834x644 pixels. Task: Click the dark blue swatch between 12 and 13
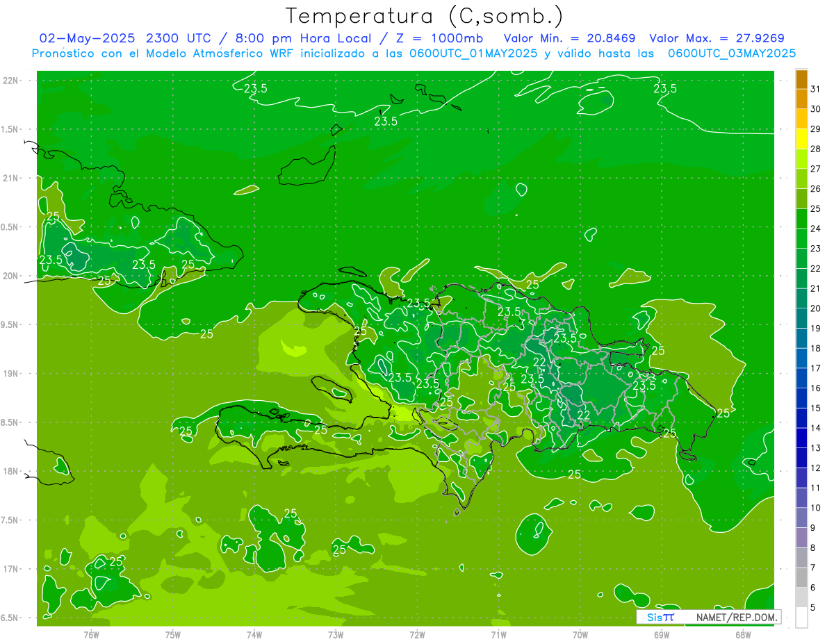801,458
